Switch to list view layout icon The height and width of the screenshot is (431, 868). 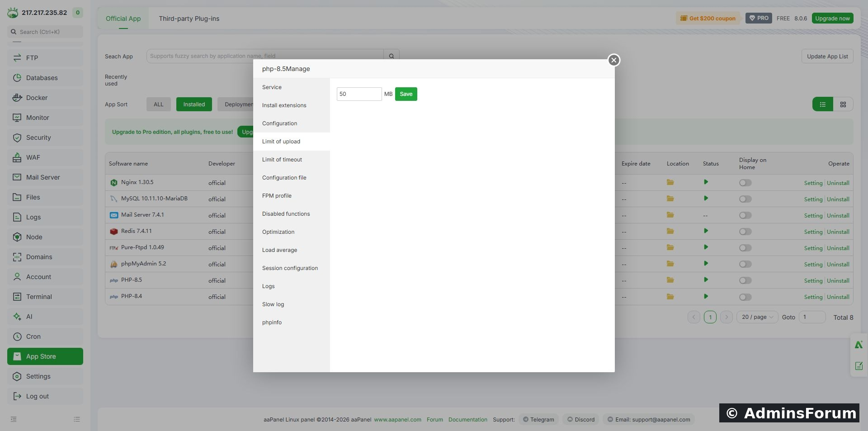(x=823, y=104)
